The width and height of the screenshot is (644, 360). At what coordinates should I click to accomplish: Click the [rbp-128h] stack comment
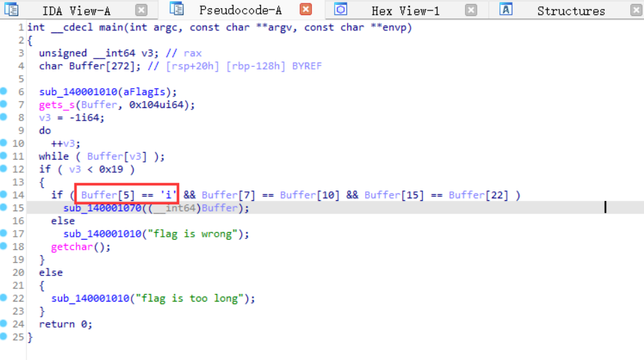coord(256,66)
